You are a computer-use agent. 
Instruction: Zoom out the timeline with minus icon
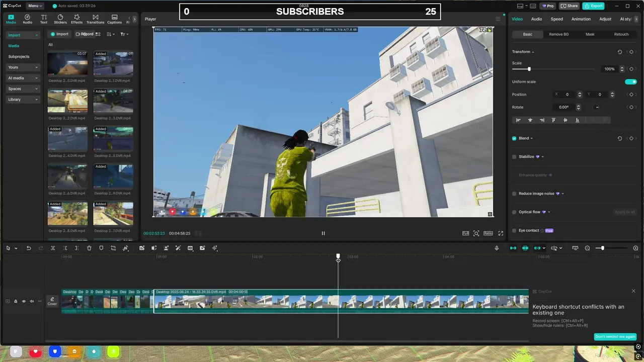tap(587, 248)
